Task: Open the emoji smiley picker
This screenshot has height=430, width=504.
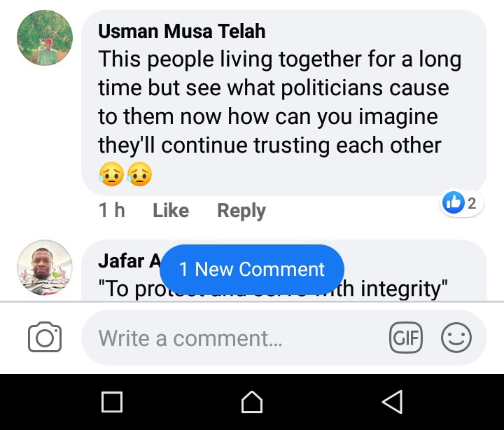Action: [456, 338]
